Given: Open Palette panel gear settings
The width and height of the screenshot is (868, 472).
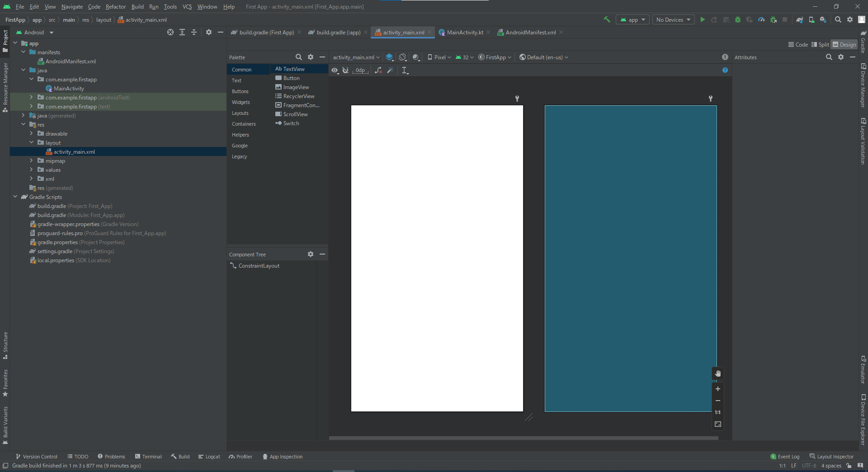Looking at the screenshot, I should [x=311, y=57].
